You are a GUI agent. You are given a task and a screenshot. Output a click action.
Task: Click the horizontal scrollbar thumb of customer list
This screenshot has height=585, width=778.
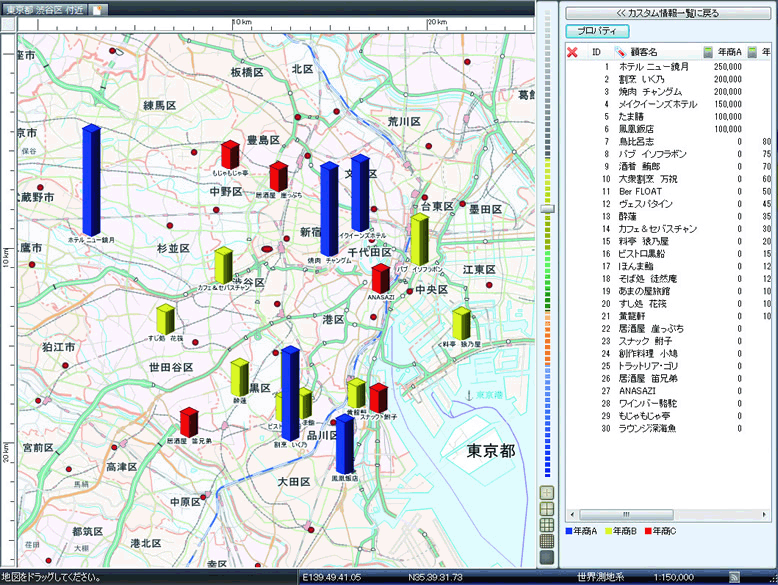pyautogui.click(x=626, y=514)
